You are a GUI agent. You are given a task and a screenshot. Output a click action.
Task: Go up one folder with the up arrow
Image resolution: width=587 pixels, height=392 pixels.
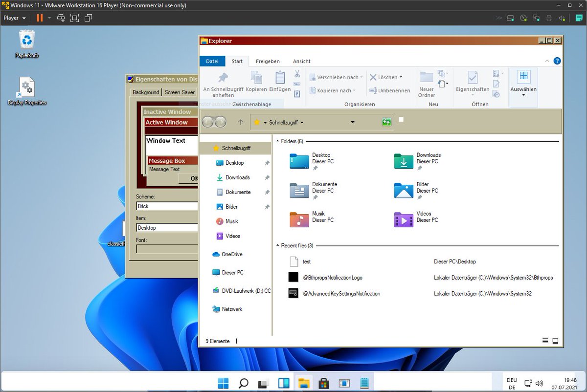click(x=240, y=122)
